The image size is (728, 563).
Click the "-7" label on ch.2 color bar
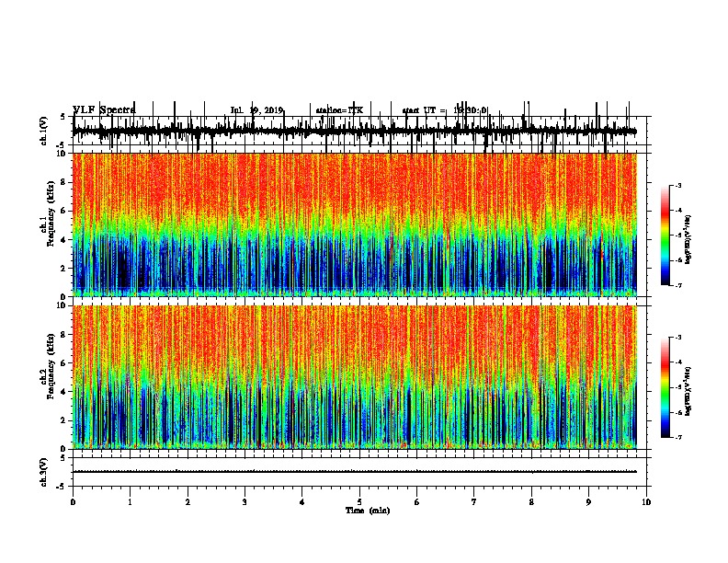pyautogui.click(x=677, y=437)
